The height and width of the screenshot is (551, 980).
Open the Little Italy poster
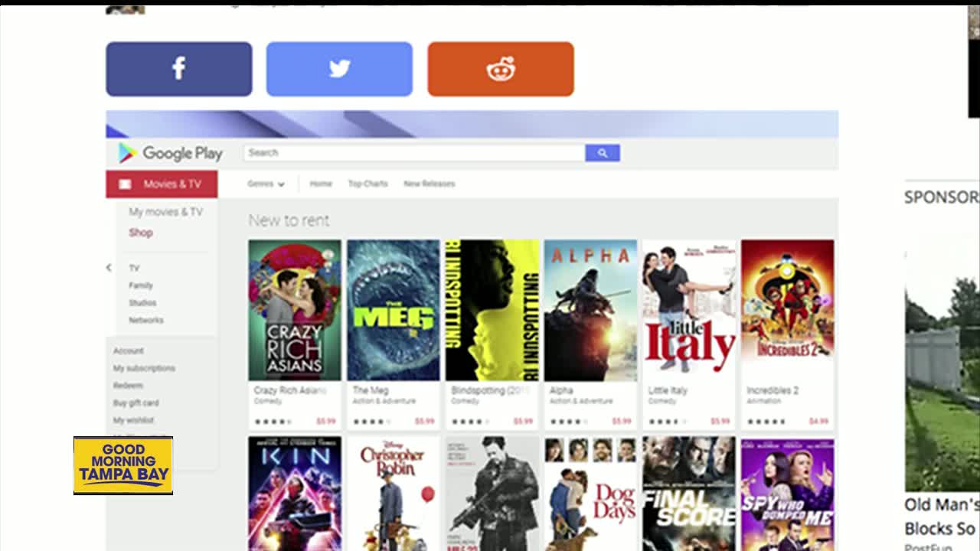(x=689, y=310)
